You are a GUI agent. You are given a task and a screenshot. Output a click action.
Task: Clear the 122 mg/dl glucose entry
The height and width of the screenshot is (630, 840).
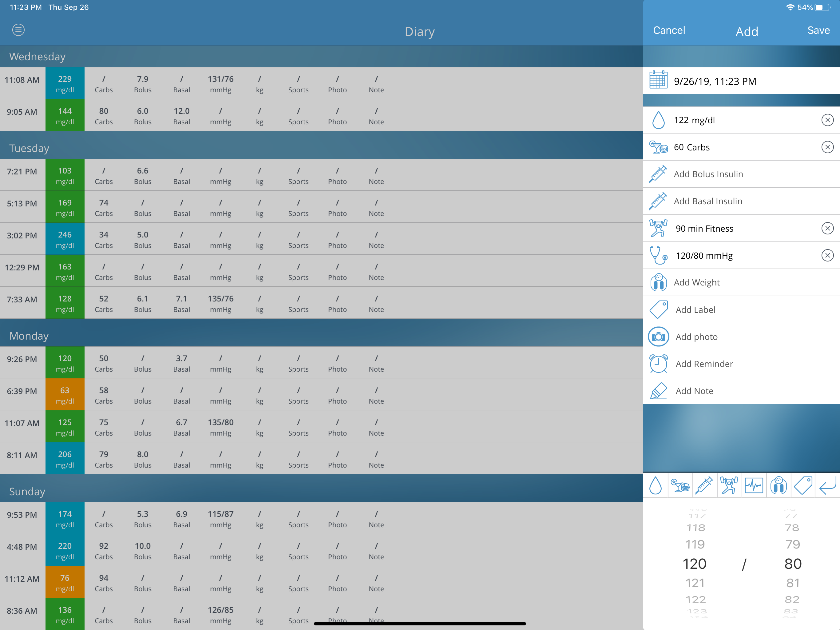(x=827, y=120)
